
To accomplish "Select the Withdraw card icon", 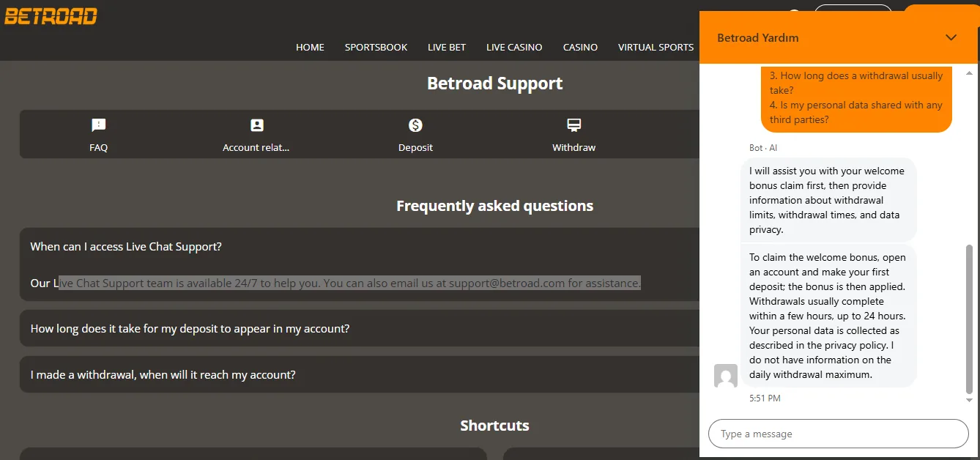I will click(x=573, y=125).
